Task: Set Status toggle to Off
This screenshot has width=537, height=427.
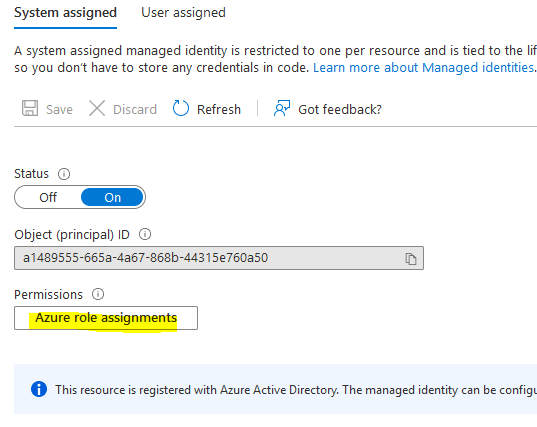Action: [x=48, y=197]
